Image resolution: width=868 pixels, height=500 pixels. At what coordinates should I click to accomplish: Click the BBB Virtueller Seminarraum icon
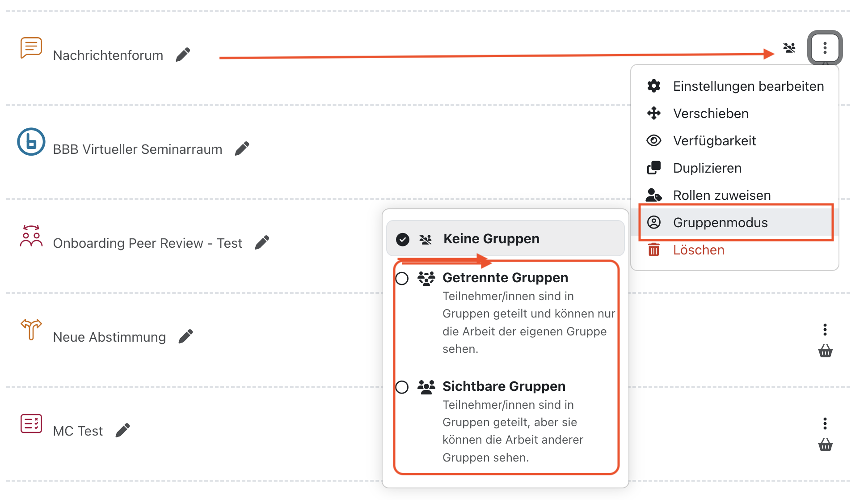pyautogui.click(x=31, y=142)
